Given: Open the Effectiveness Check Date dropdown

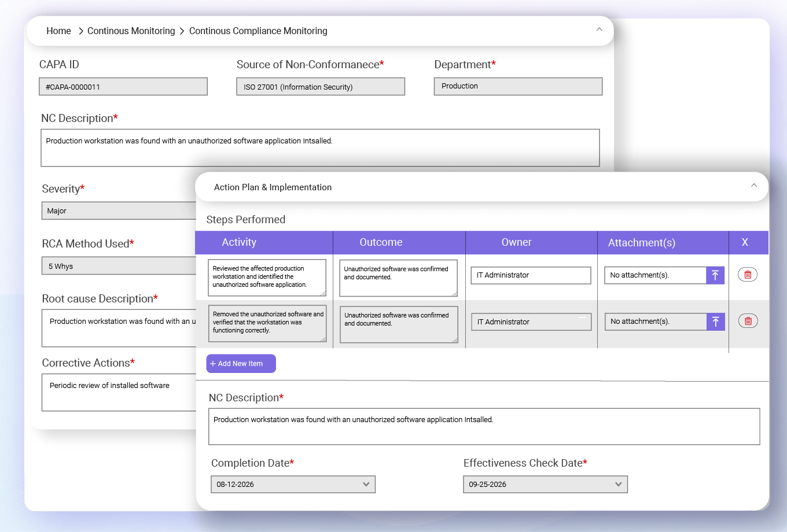Looking at the screenshot, I should [x=546, y=484].
